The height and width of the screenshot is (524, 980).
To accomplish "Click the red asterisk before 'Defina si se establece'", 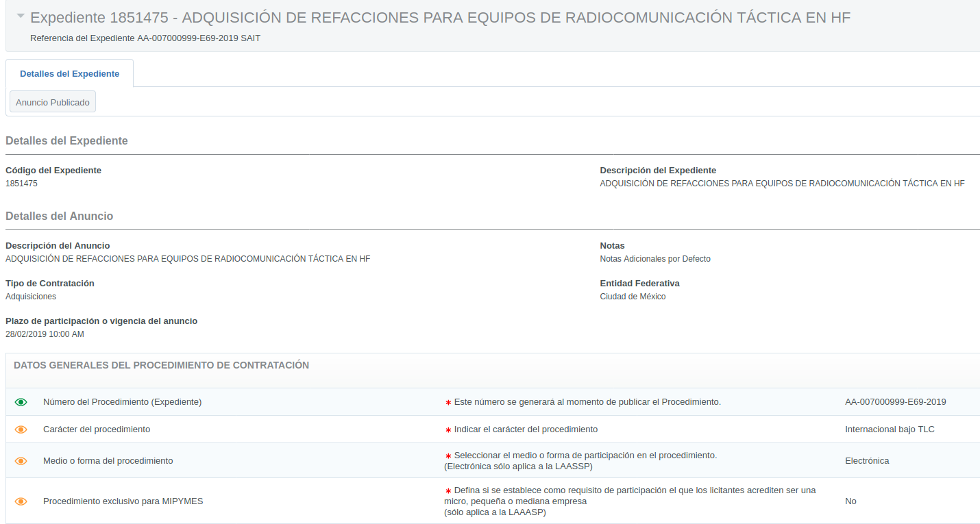I will pyautogui.click(x=448, y=491).
